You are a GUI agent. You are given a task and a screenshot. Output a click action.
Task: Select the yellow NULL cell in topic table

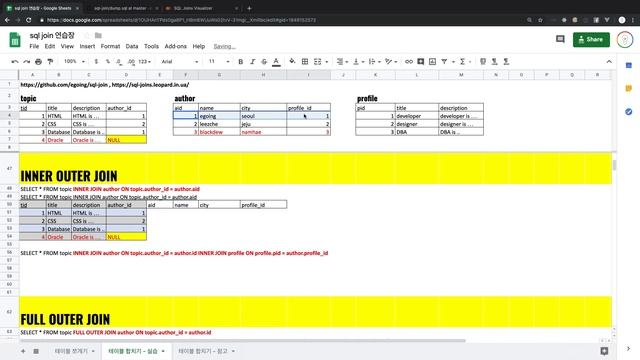[x=126, y=140]
